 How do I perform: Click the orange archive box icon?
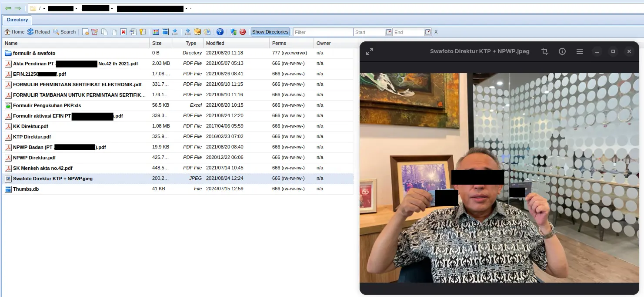coord(197,32)
